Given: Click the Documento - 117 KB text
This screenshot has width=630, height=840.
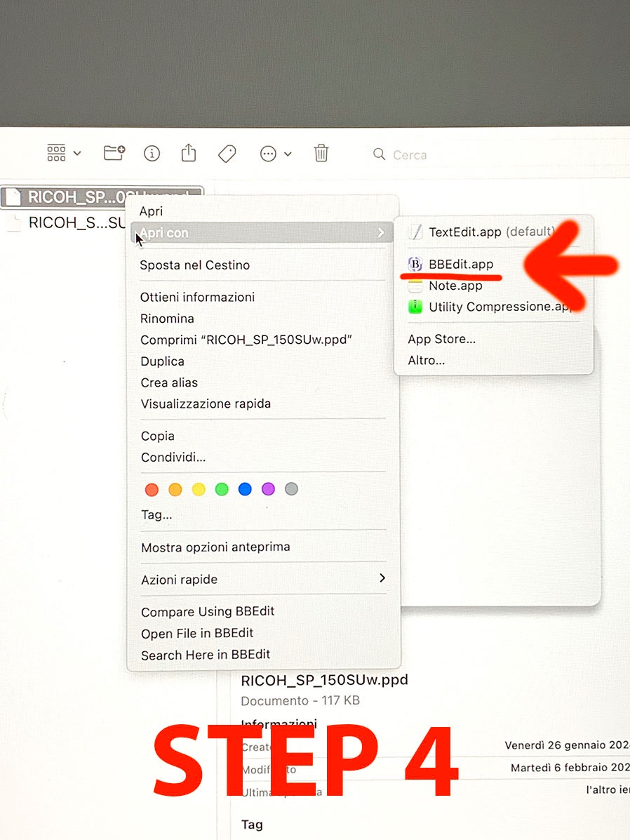Looking at the screenshot, I should click(300, 701).
